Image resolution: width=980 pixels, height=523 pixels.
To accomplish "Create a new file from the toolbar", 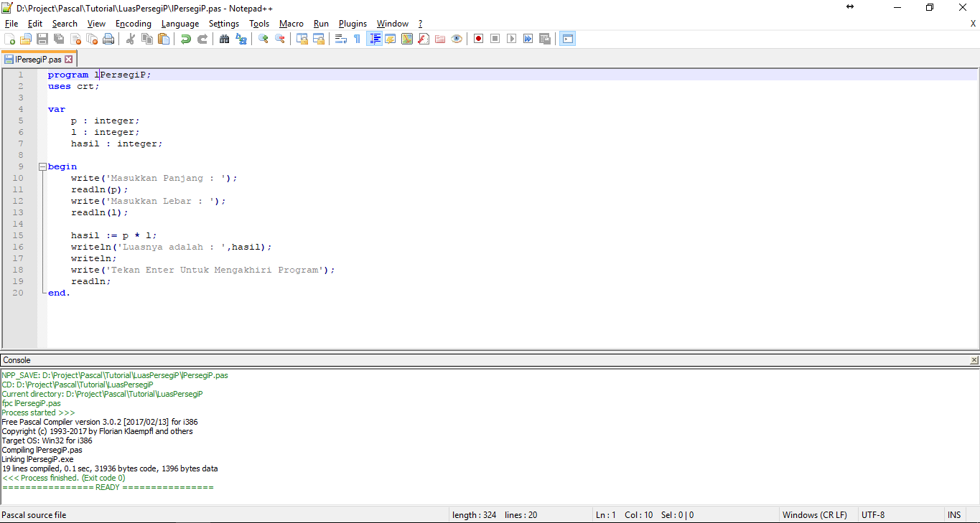I will click(9, 39).
